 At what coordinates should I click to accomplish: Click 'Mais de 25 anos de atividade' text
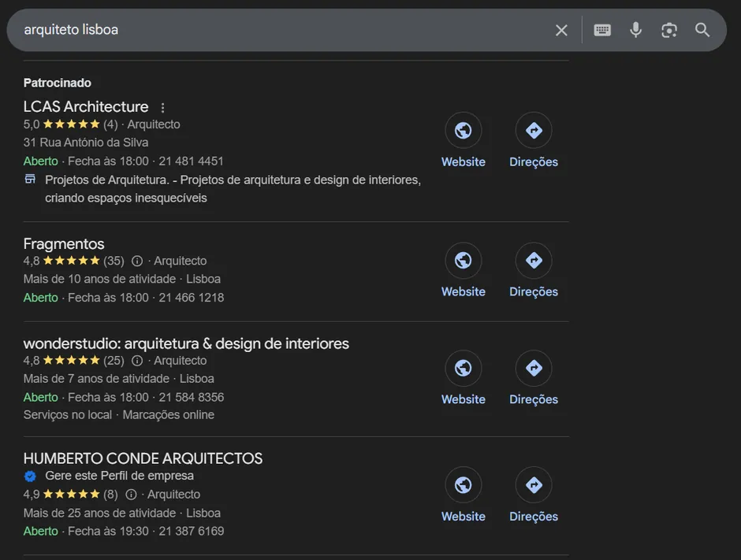tap(99, 513)
